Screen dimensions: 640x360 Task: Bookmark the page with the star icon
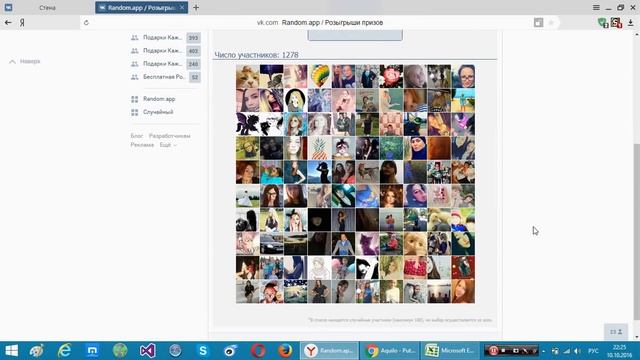[x=551, y=23]
